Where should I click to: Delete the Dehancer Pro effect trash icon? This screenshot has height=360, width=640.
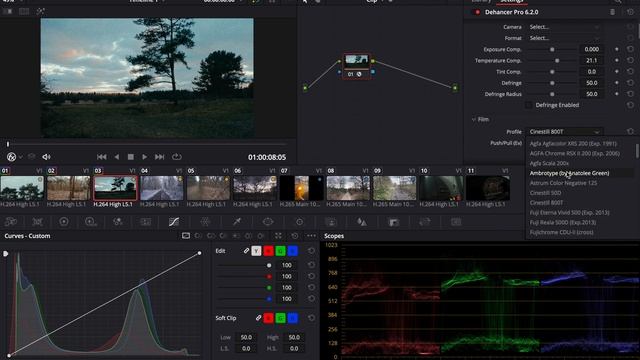click(613, 12)
